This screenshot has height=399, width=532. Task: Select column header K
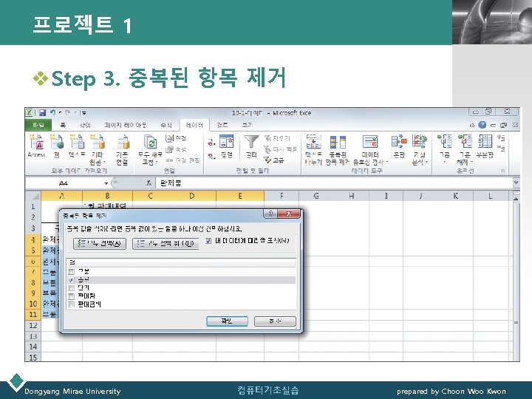455,196
